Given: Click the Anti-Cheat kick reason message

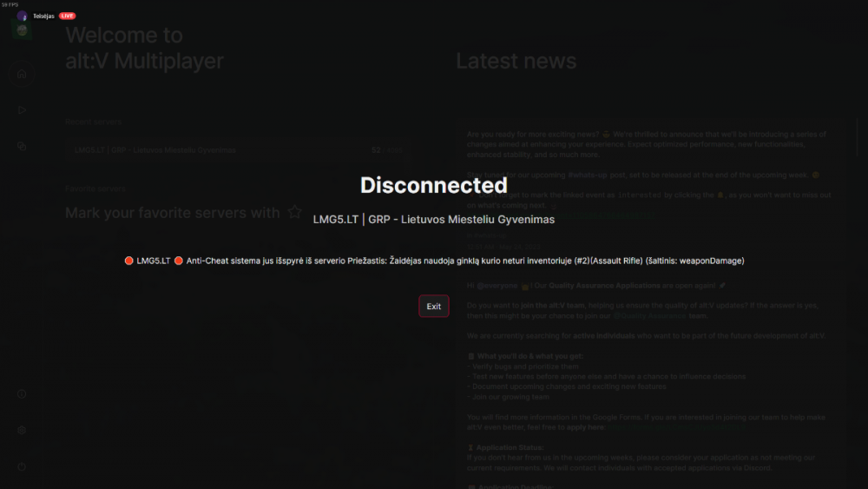Looking at the screenshot, I should pos(435,261).
